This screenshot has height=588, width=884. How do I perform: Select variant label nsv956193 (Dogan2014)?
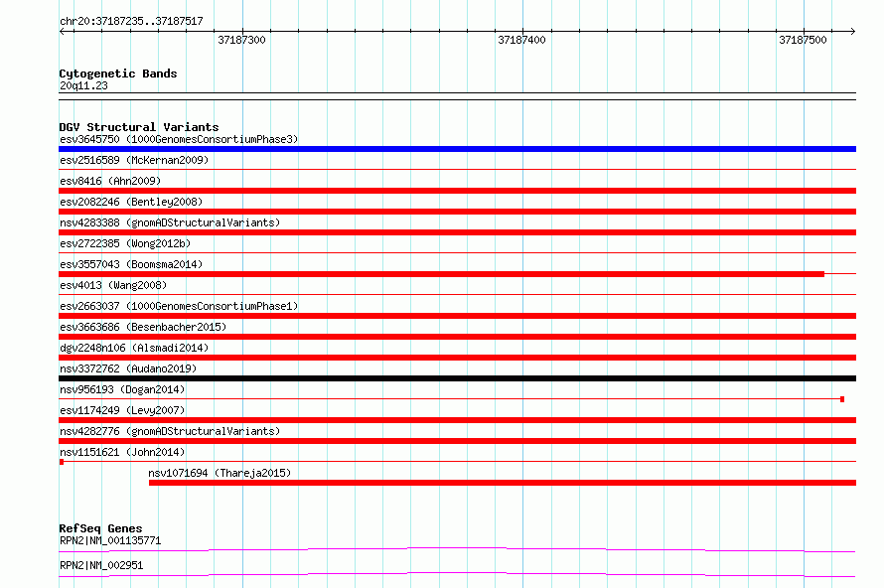[x=122, y=389]
